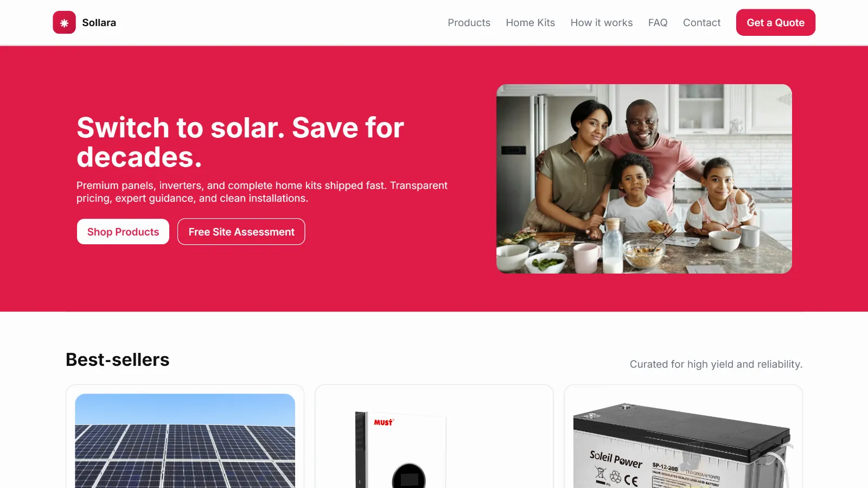
Task: Click the Sollara brand name text
Action: (99, 22)
